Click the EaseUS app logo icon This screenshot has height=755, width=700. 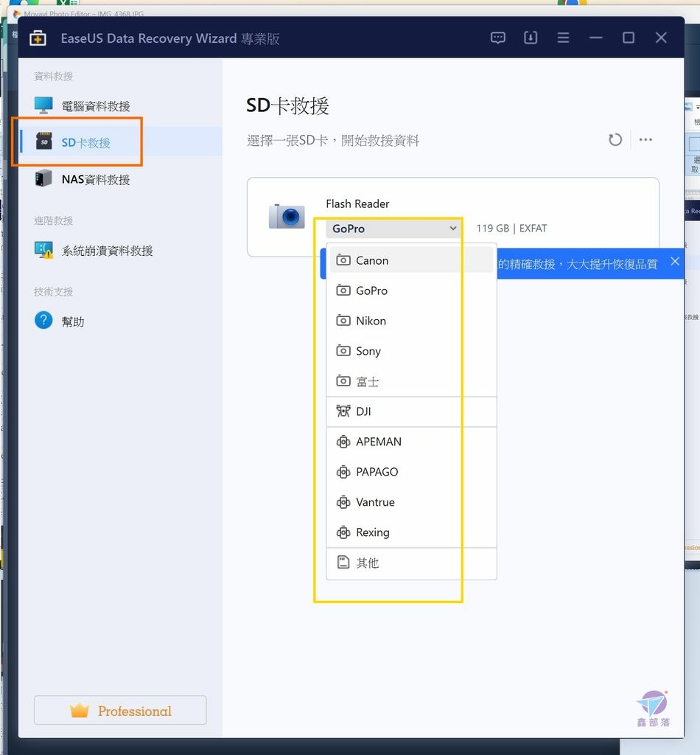coord(38,38)
